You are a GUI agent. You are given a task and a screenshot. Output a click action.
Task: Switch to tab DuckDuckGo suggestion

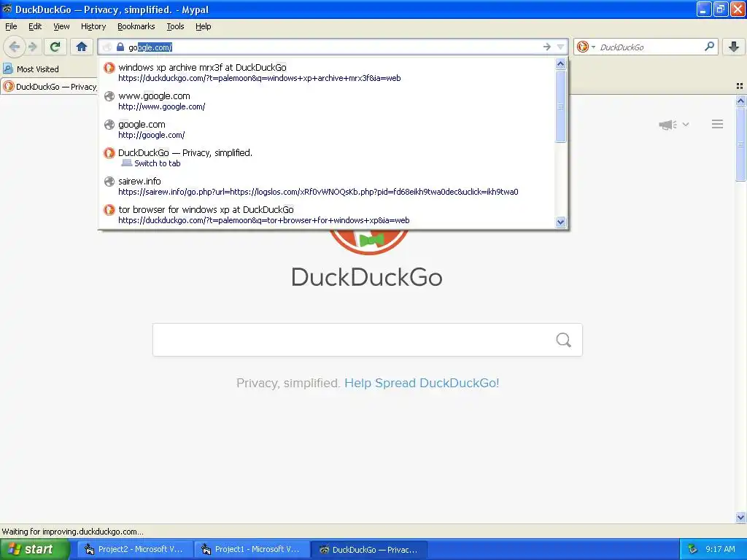(327, 157)
